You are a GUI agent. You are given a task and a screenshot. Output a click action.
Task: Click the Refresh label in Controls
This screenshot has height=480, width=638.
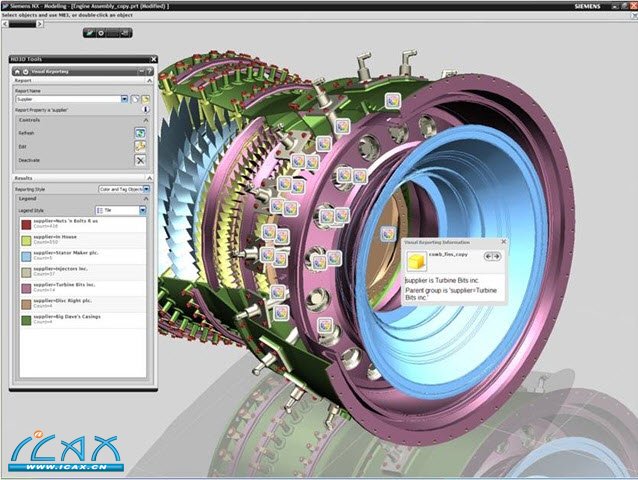[26, 133]
